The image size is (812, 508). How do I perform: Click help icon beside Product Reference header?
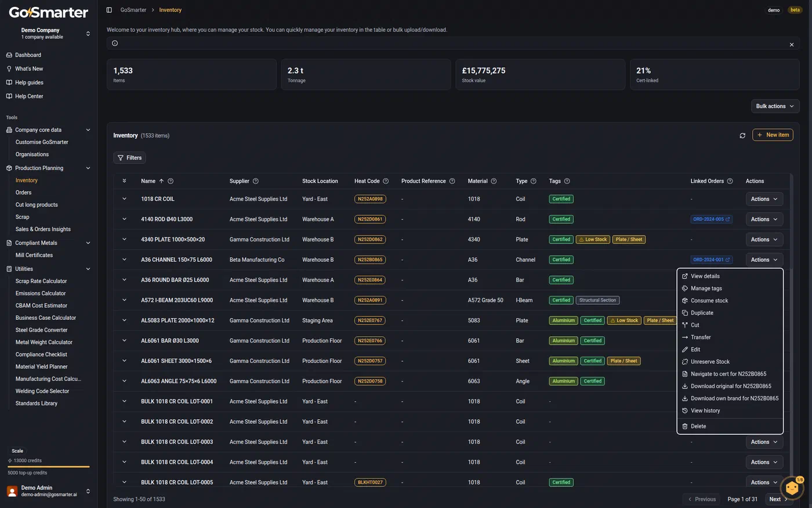(x=452, y=181)
